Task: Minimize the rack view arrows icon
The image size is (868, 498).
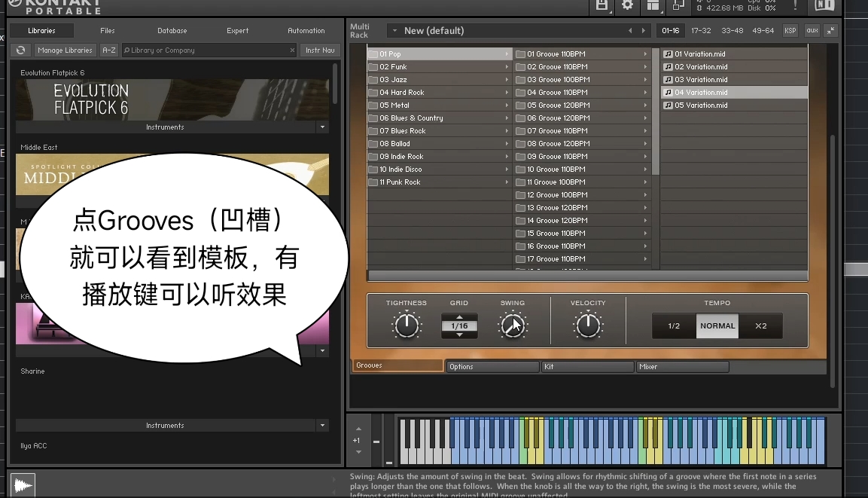Action: [830, 31]
